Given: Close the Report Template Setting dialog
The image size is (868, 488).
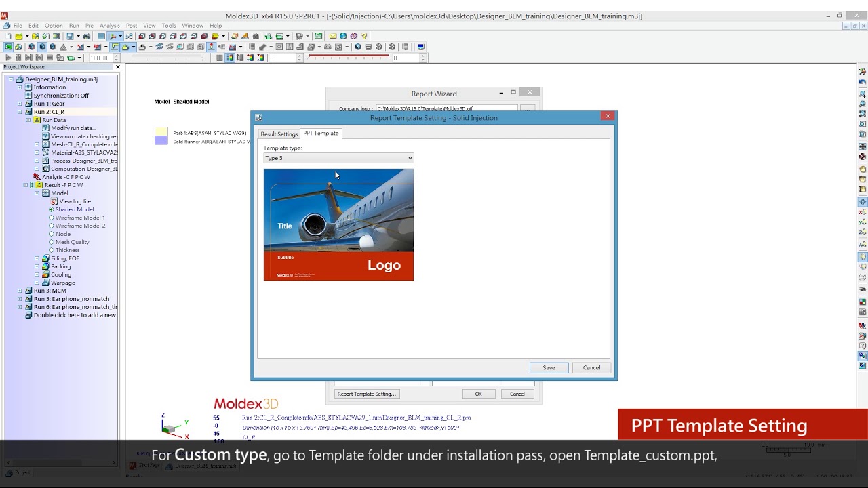Looking at the screenshot, I should coord(608,116).
